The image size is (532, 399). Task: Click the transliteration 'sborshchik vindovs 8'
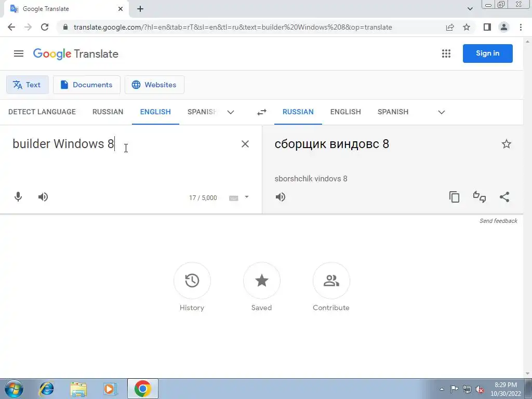311,179
